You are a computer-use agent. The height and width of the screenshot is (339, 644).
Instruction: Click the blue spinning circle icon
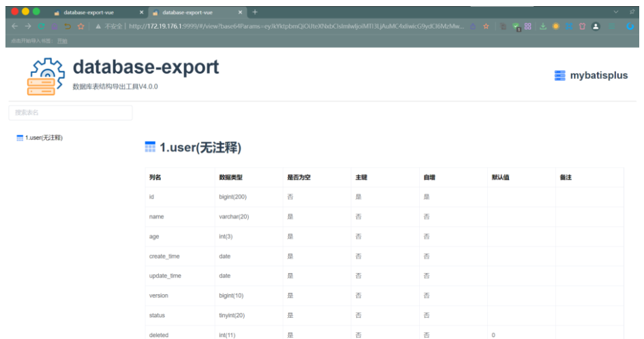(x=630, y=27)
